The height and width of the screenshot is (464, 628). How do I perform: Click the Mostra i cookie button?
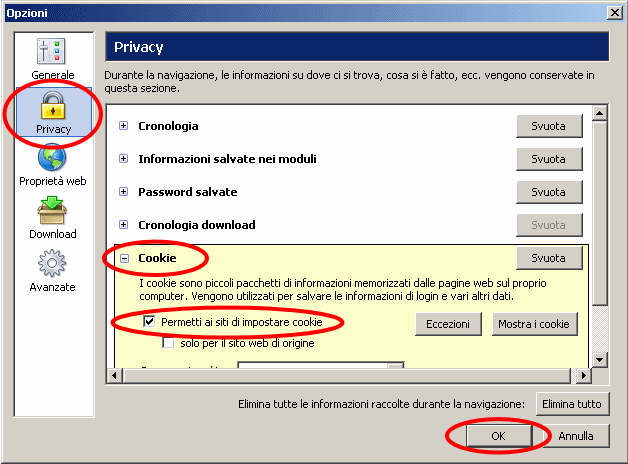[x=534, y=324]
